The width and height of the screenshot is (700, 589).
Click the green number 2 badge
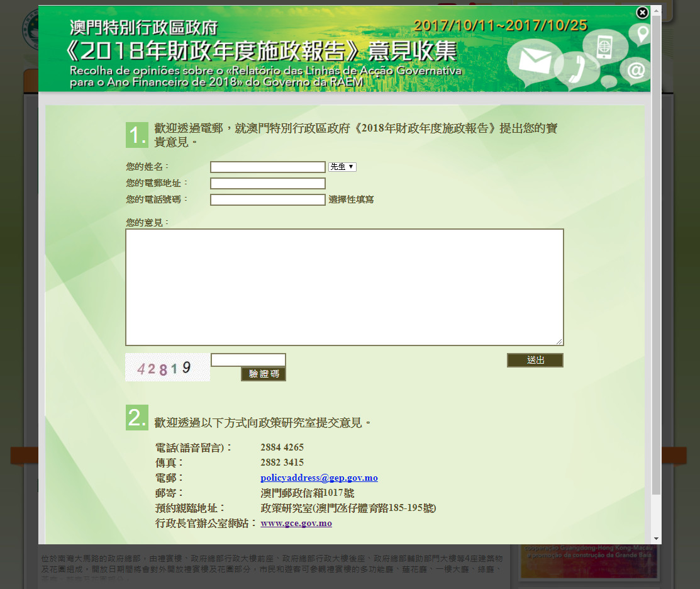[x=136, y=418]
